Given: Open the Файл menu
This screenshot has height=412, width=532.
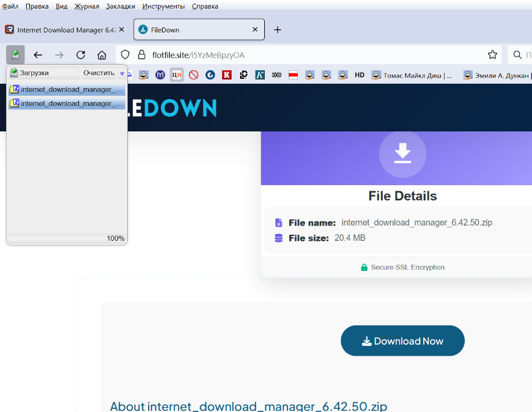Looking at the screenshot, I should click(x=10, y=6).
